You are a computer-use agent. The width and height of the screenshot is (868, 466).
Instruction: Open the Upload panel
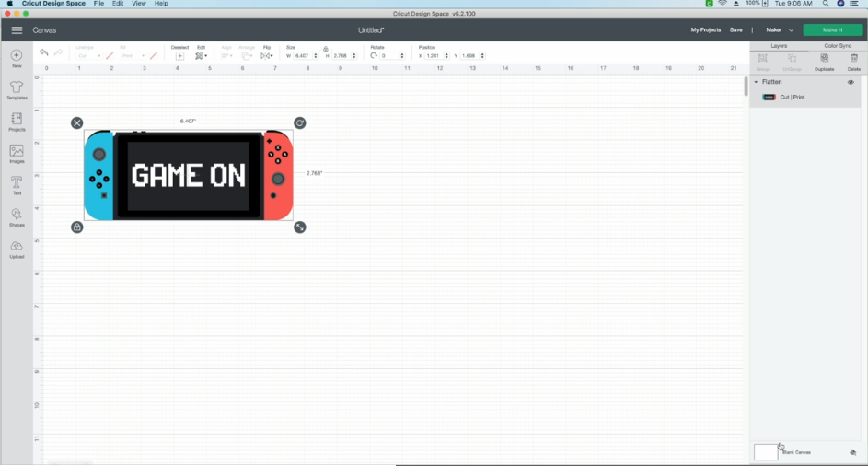17,250
